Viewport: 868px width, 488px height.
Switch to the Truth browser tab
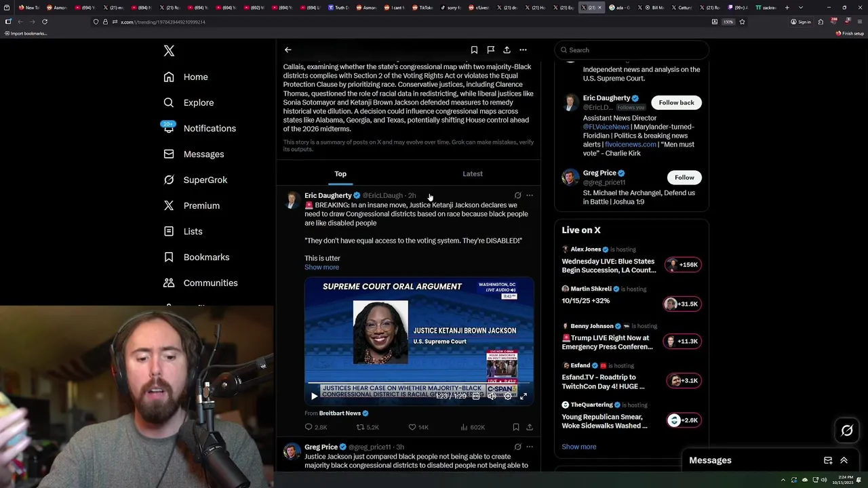338,7
